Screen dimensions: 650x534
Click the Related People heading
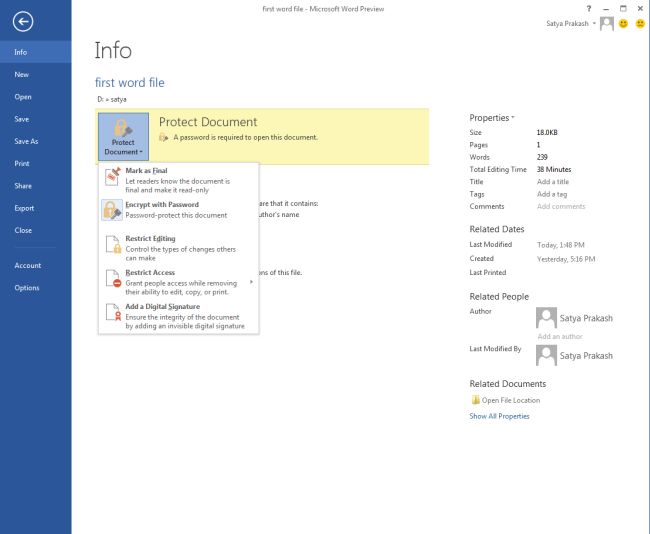tap(499, 297)
